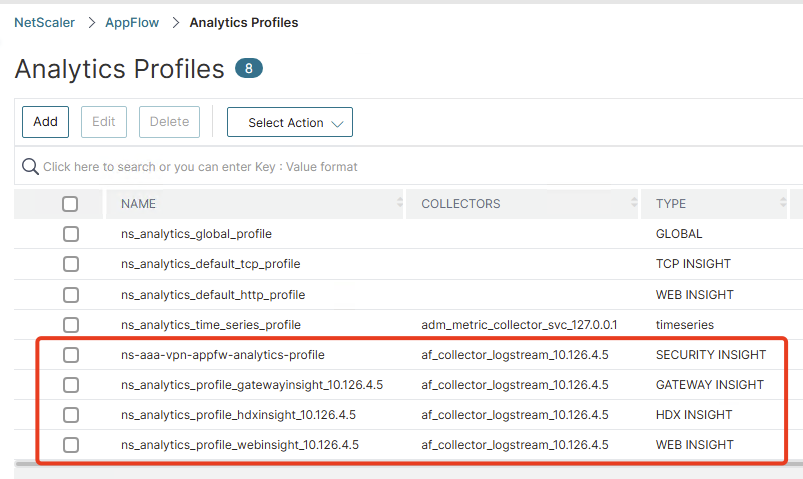
Task: Open ns_analytics_profile_hdxinsight_10.126.4.5 row
Action: [x=238, y=414]
